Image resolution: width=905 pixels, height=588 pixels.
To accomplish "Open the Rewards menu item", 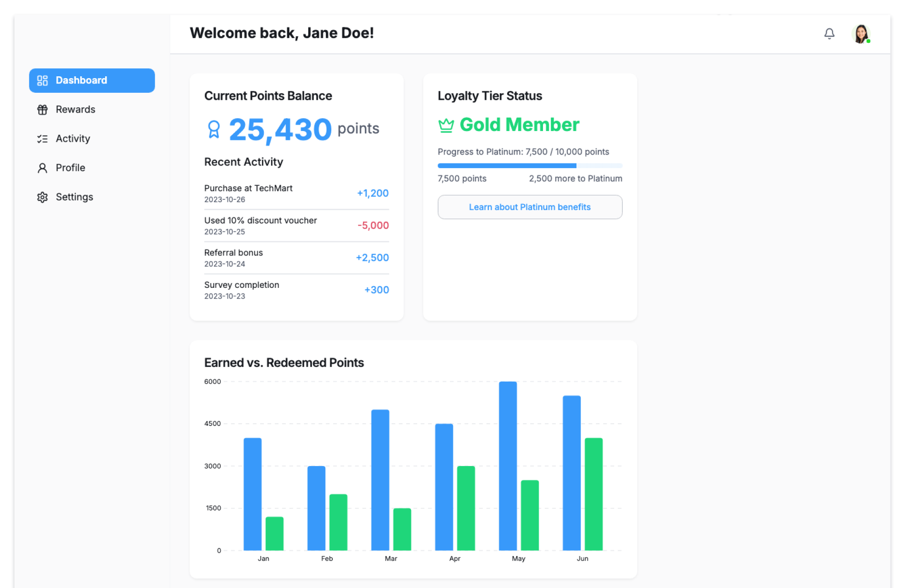I will click(75, 110).
